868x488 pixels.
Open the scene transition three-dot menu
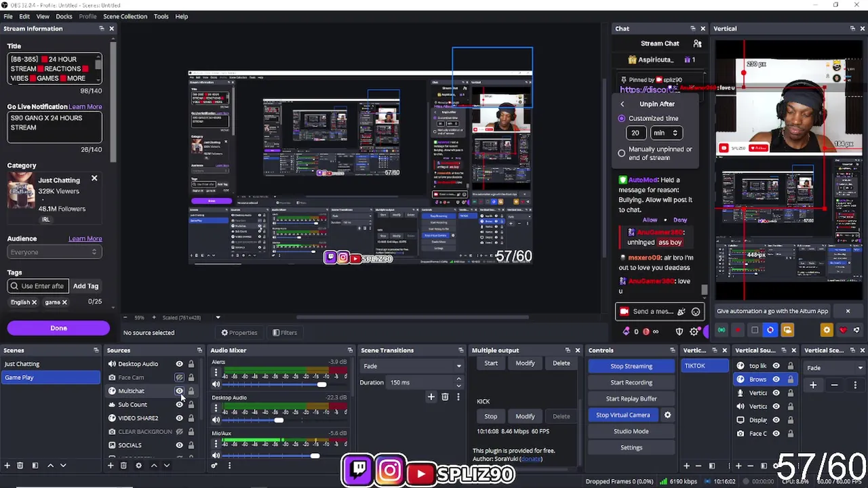tap(458, 397)
